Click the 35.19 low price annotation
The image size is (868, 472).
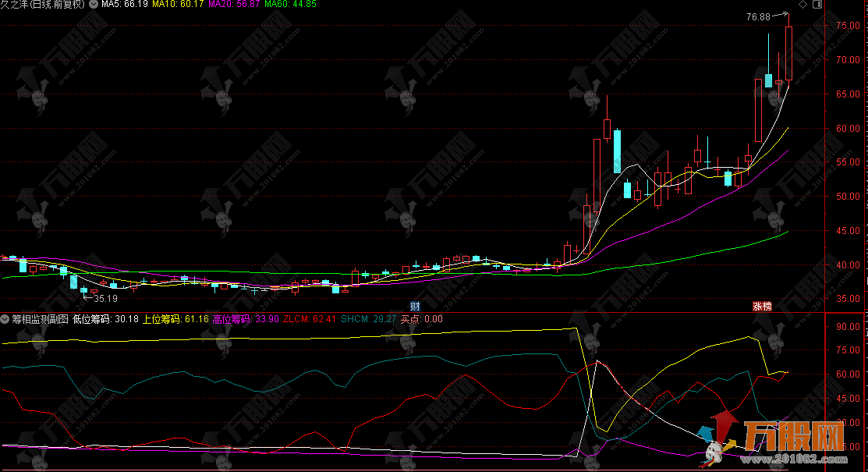coord(106,299)
